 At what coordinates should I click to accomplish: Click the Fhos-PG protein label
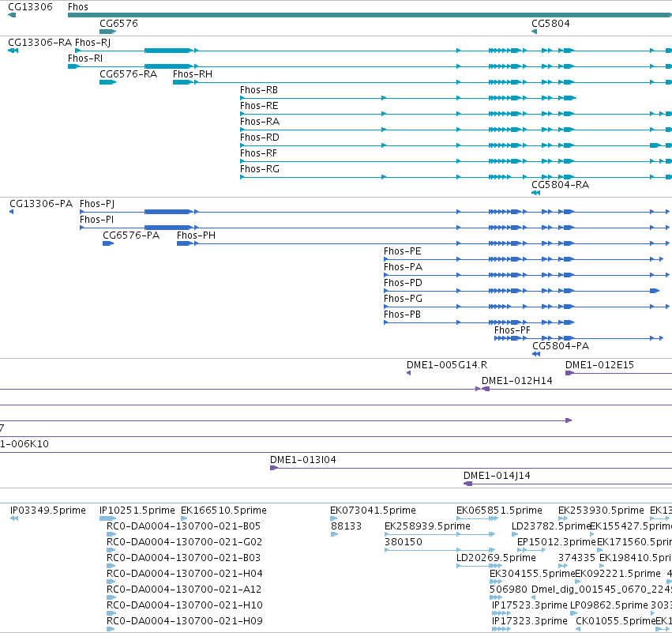403,299
